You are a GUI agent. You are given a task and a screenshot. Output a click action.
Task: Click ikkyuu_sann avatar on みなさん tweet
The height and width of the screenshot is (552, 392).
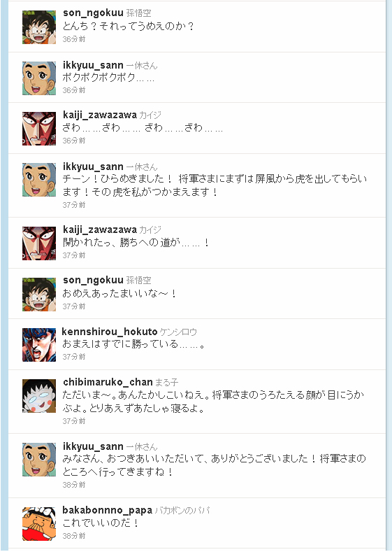39,460
